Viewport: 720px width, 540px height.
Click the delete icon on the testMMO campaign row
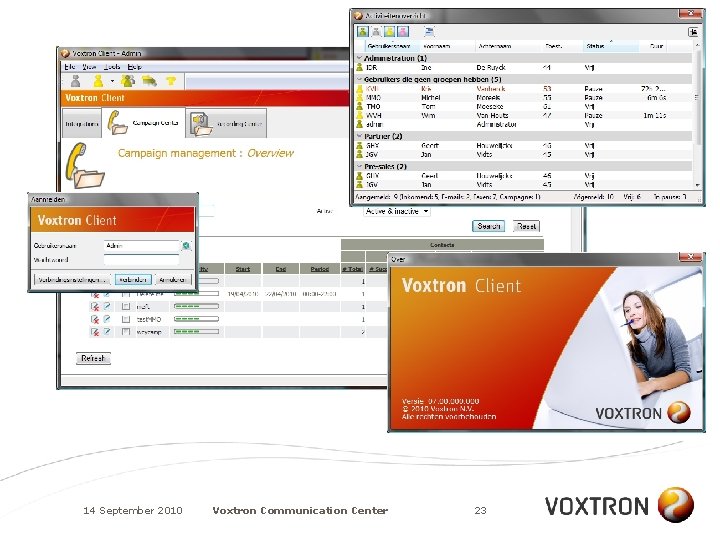[x=95, y=319]
